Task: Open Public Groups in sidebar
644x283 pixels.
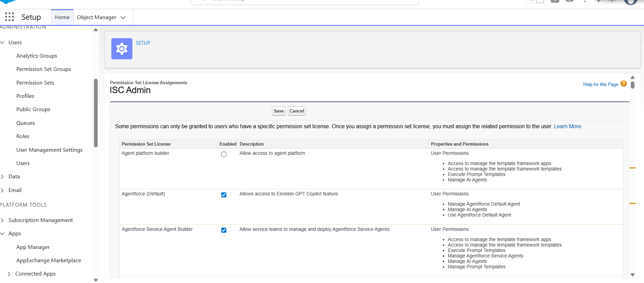Action: point(33,109)
